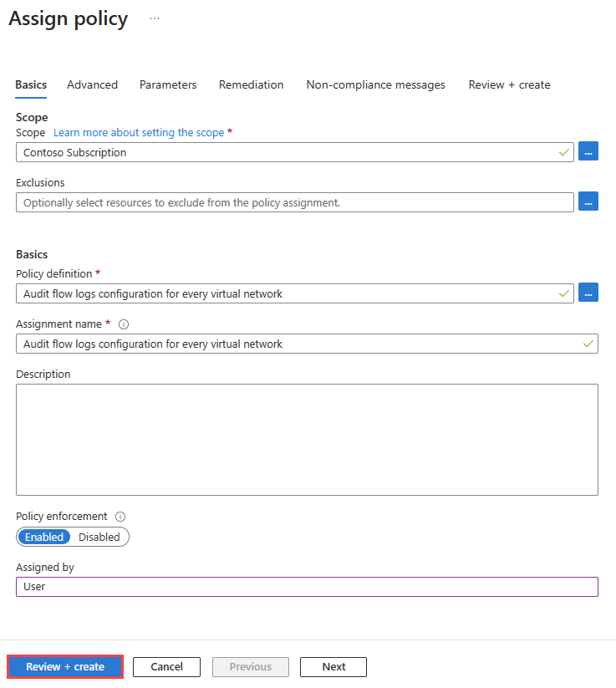Open the Review + create tab
Viewport: 616px width, 688px height.
pyautogui.click(x=509, y=84)
